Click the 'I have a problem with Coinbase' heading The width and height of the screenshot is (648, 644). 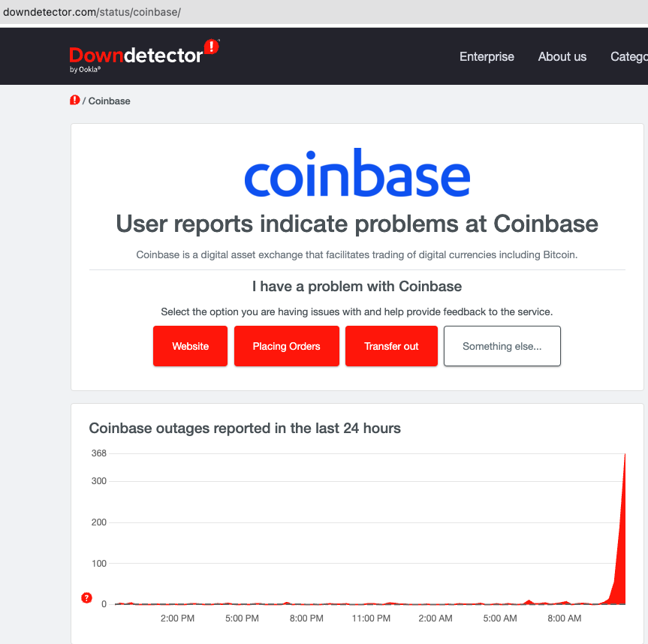coord(357,286)
